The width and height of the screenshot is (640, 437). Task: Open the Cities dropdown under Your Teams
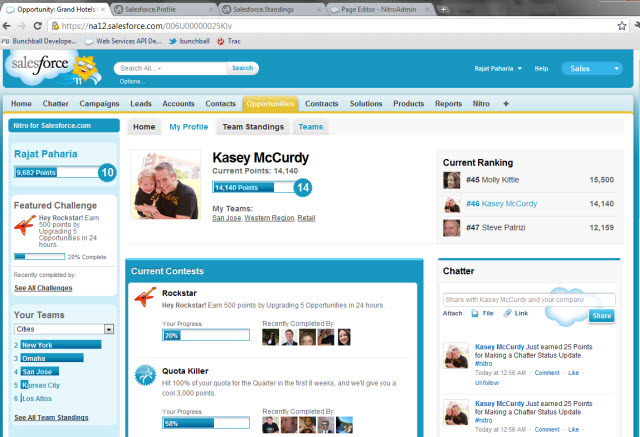coord(109,329)
